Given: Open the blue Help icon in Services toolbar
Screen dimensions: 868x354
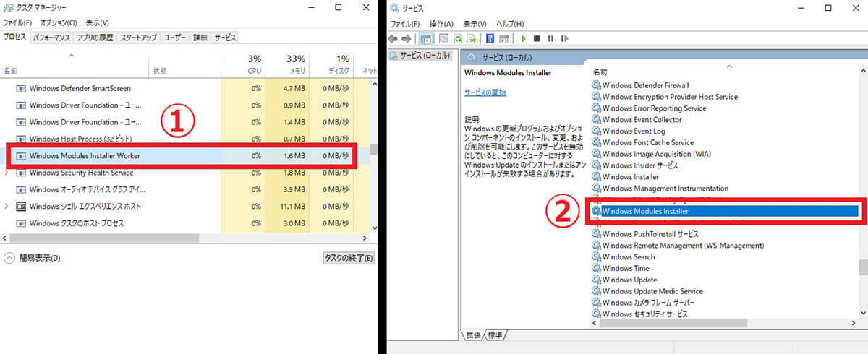Looking at the screenshot, I should tap(490, 38).
